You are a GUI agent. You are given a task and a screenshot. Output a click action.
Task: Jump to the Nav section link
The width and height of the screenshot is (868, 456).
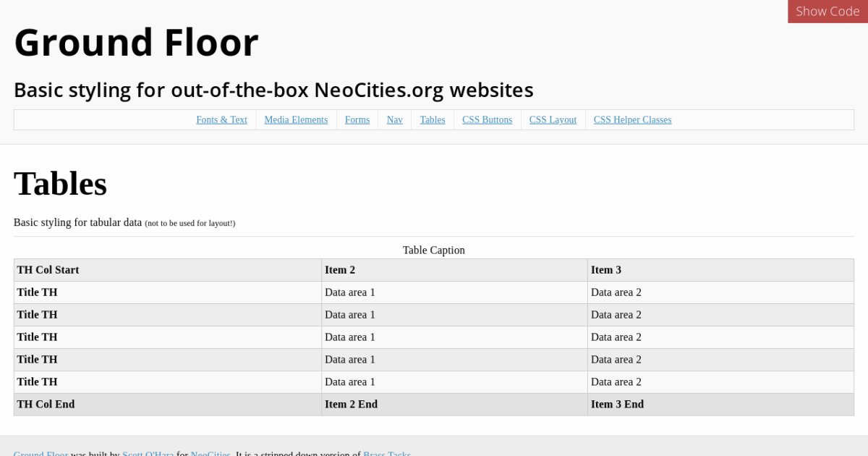[394, 120]
